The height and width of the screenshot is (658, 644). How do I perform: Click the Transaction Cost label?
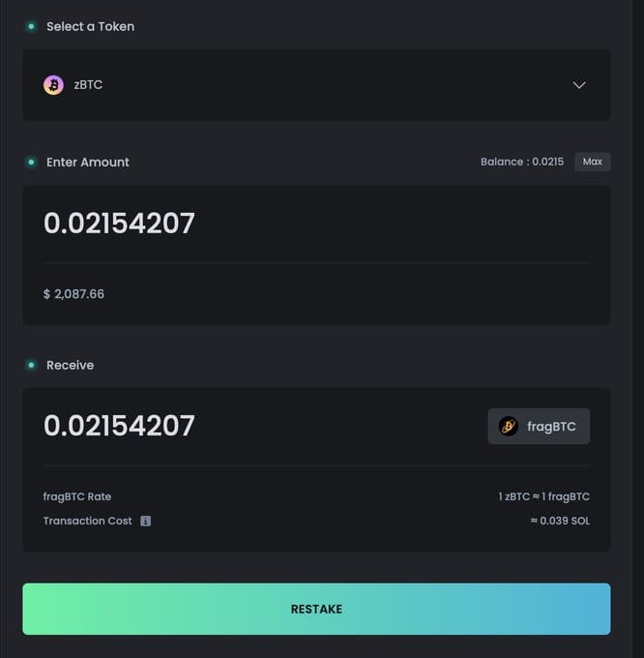[x=87, y=521]
